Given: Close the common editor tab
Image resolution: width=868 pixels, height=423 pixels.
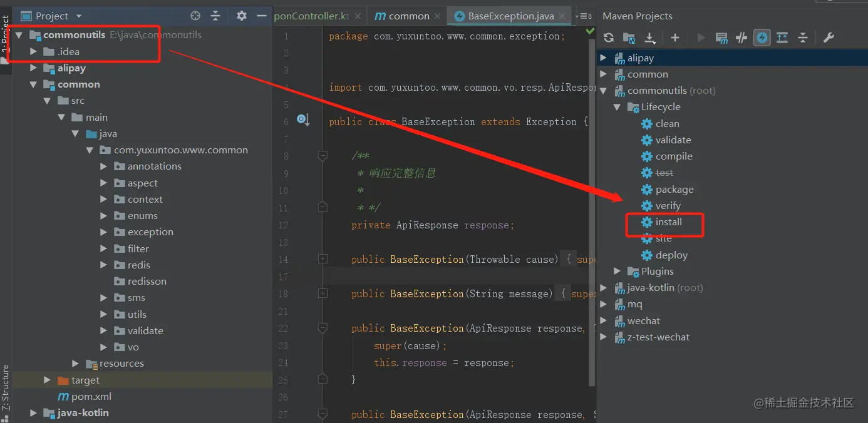Looking at the screenshot, I should point(437,16).
